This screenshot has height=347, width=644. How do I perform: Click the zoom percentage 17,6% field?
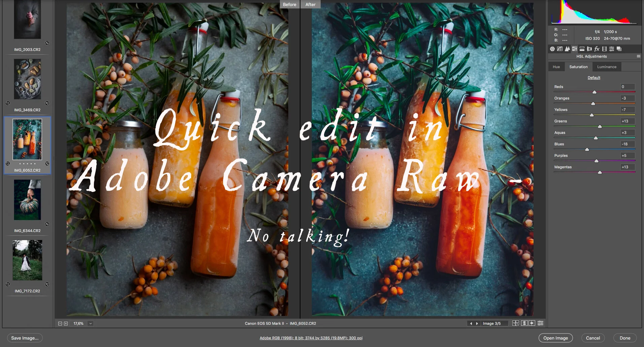pyautogui.click(x=79, y=323)
